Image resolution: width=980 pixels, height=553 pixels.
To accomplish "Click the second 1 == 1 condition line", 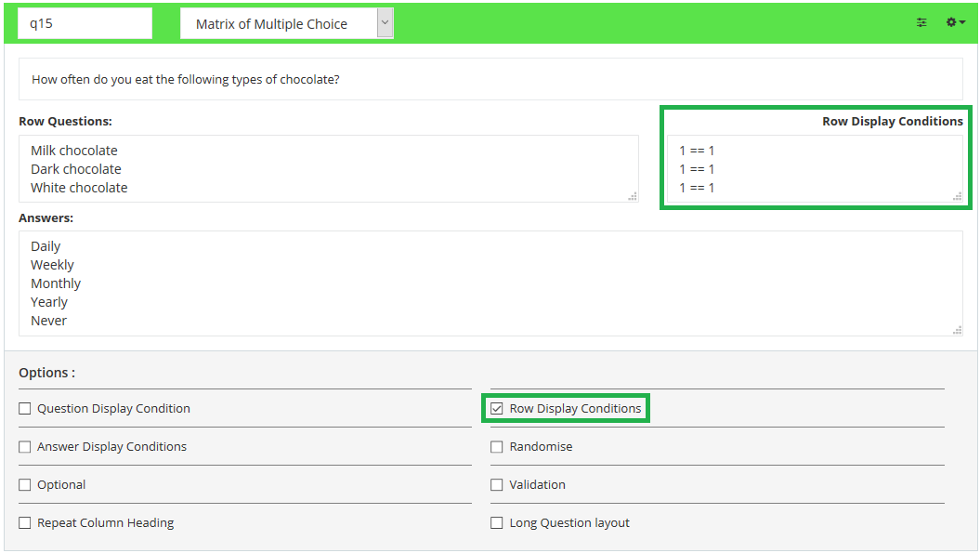I will (x=697, y=169).
